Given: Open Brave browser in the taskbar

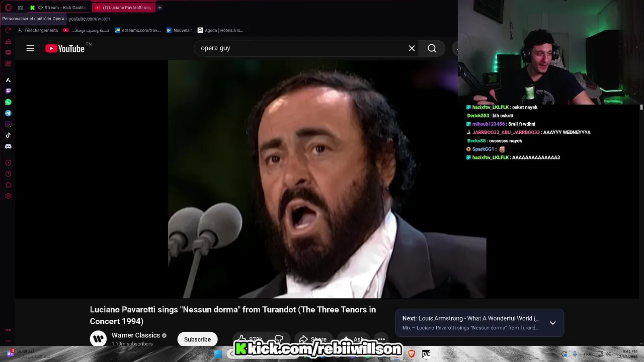Looking at the screenshot, I should coord(412,354).
